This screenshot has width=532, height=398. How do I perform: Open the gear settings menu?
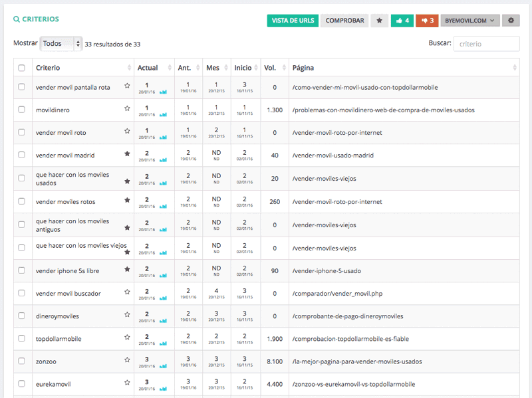(511, 21)
